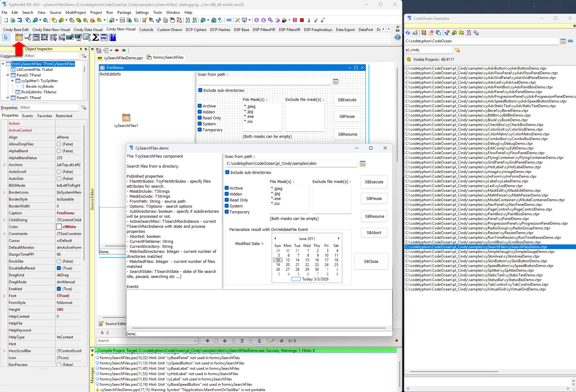This screenshot has width=576, height=392.
Task: Switch to the DCP Ciphers palette tab
Action: [196, 30]
